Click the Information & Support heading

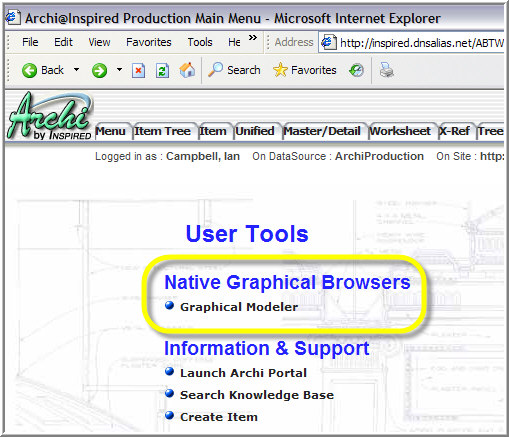pyautogui.click(x=267, y=349)
